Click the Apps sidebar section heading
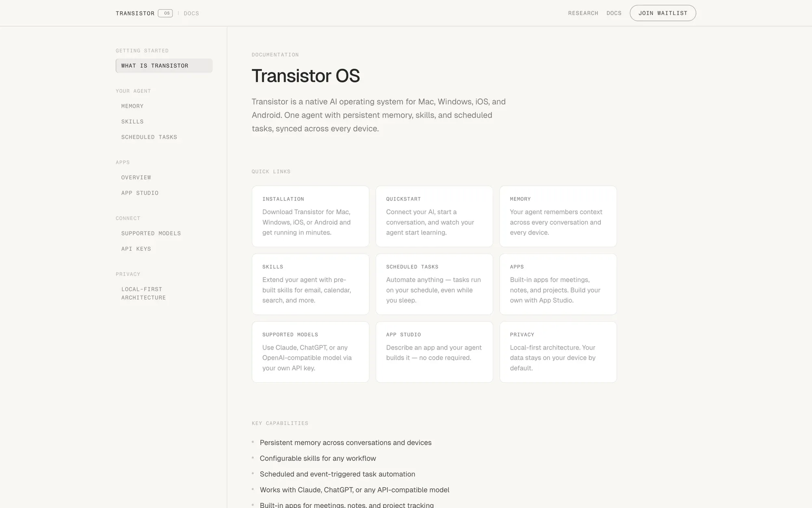The image size is (812, 508). coord(123,162)
